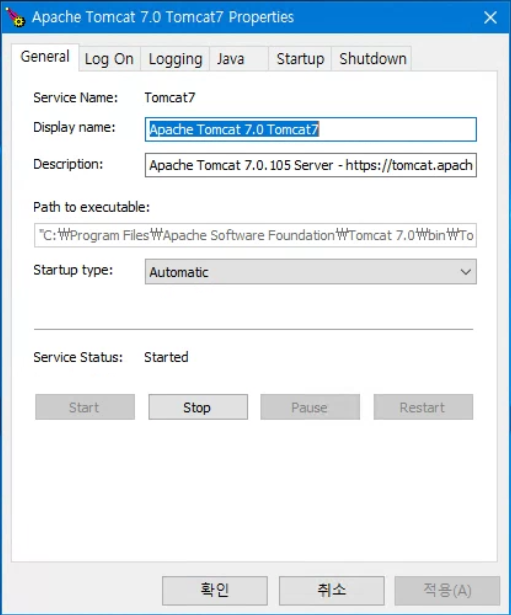This screenshot has width=511, height=615.
Task: Select the General tab
Action: [x=45, y=57]
